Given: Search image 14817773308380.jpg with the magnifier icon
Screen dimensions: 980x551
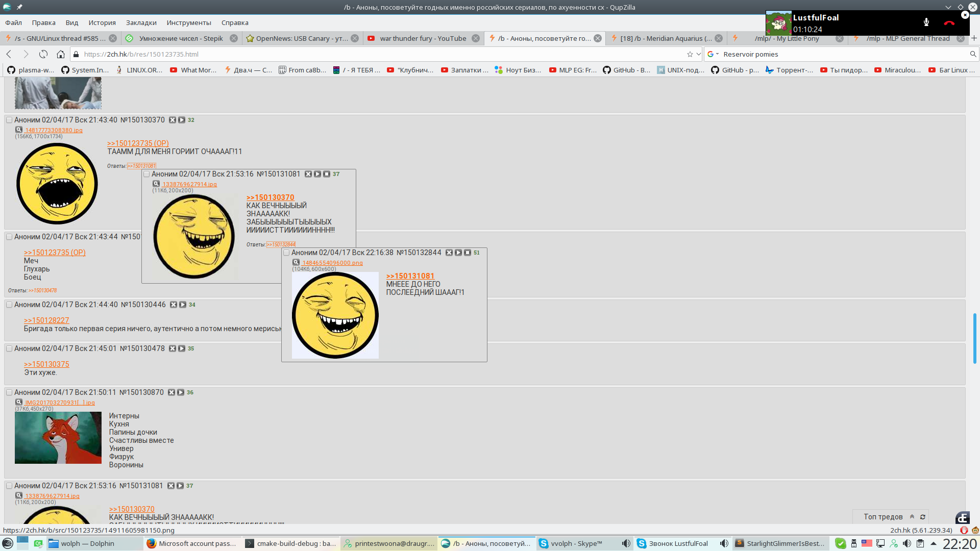Looking at the screenshot, I should click(x=19, y=130).
